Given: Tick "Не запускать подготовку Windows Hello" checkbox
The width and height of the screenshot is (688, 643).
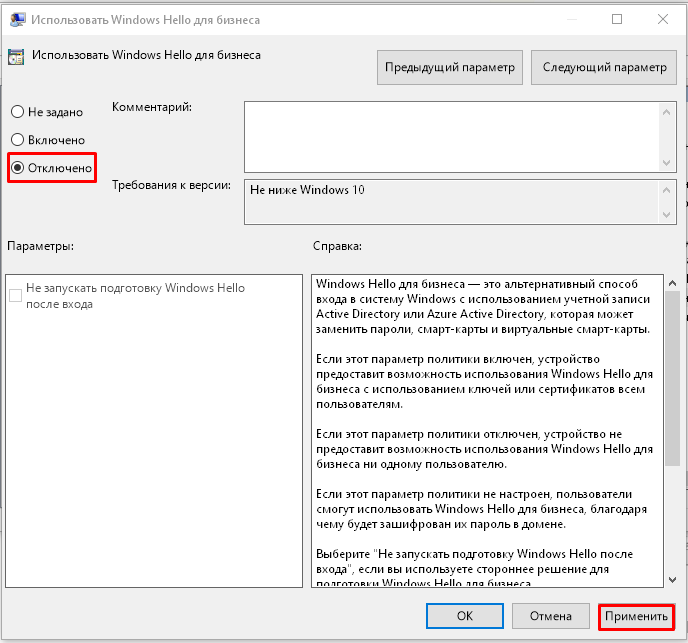Looking at the screenshot, I should point(15,295).
